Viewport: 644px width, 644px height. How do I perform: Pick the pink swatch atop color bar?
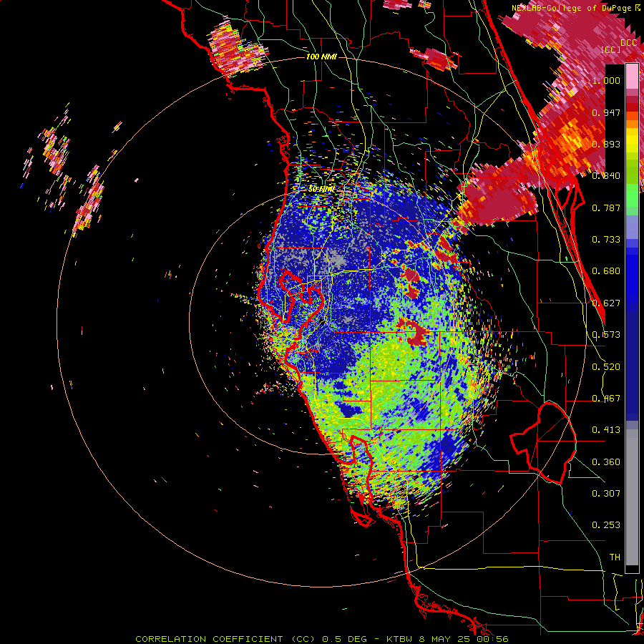click(x=632, y=77)
